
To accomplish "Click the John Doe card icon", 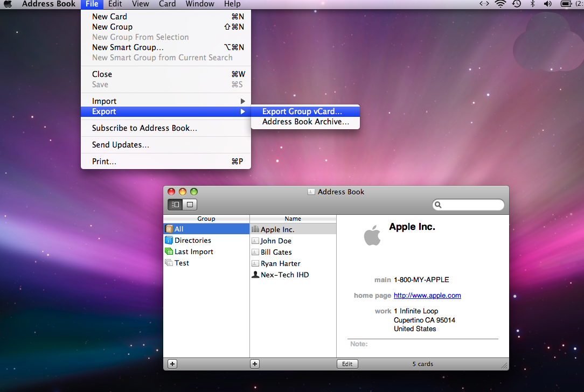I will 255,241.
